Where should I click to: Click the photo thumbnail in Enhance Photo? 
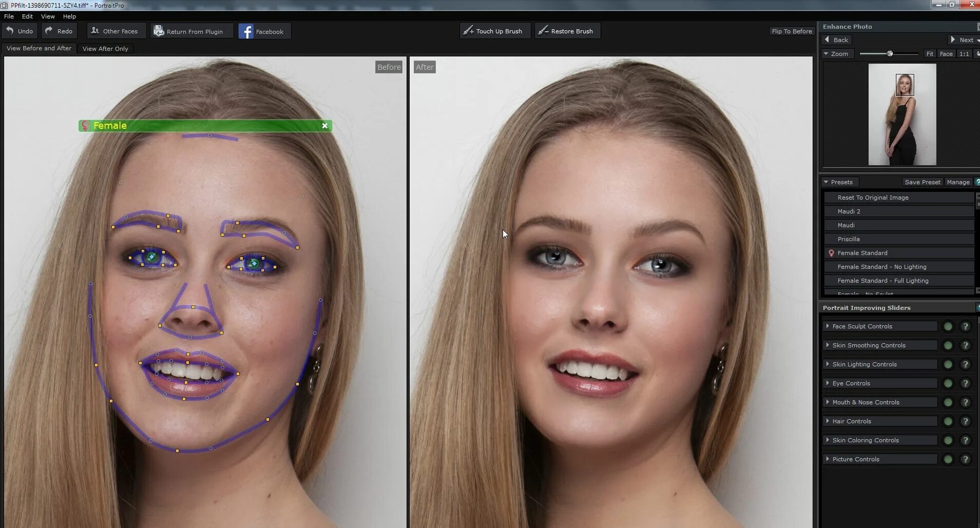tap(902, 114)
